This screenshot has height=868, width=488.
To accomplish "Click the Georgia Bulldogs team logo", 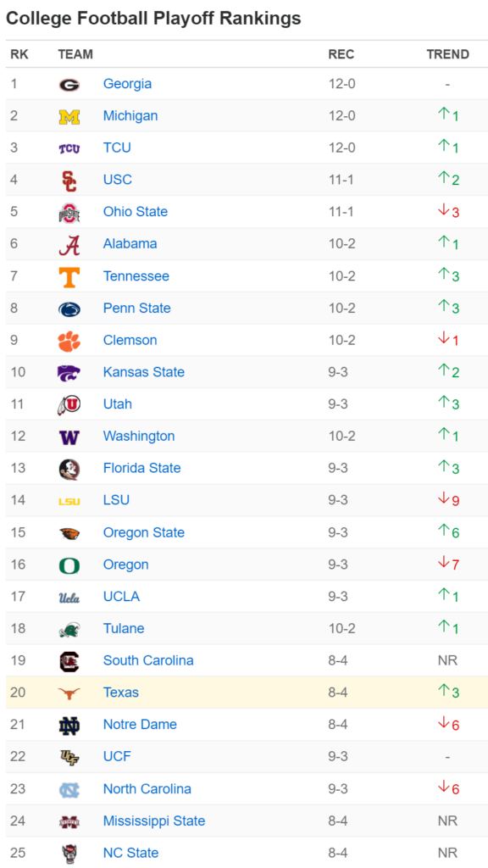I will [69, 85].
